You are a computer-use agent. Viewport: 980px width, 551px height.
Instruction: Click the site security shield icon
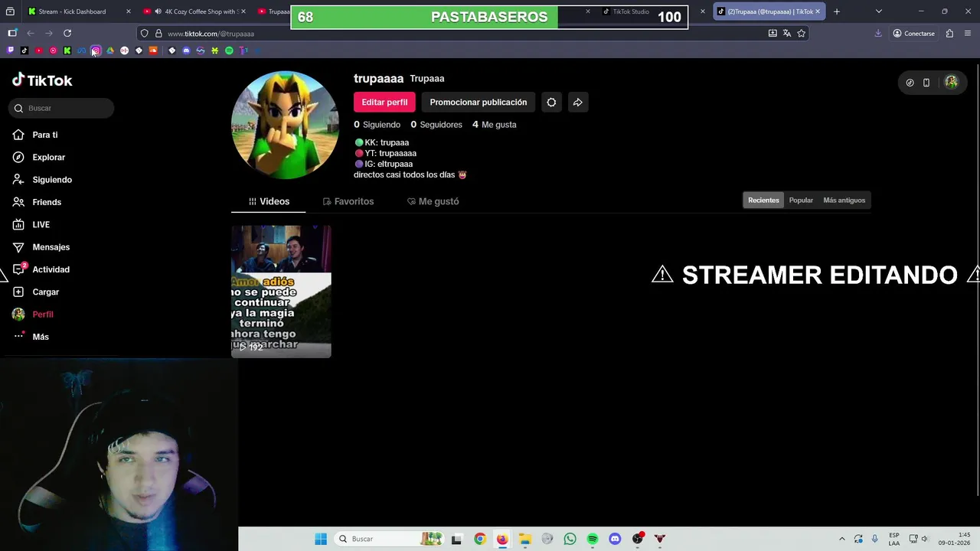coord(144,34)
